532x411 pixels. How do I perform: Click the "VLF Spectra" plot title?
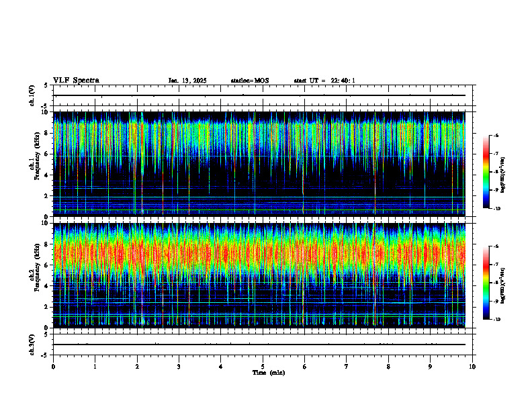tap(76, 81)
